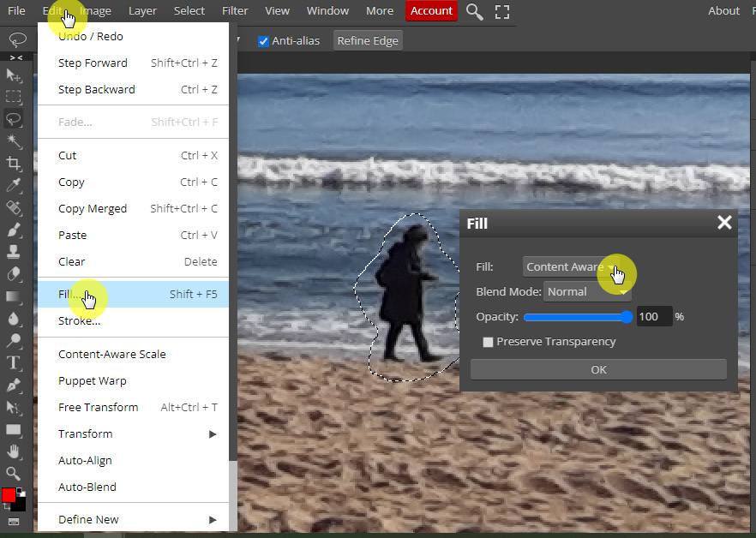Enable Preserve Transparency checkbox

(x=488, y=342)
